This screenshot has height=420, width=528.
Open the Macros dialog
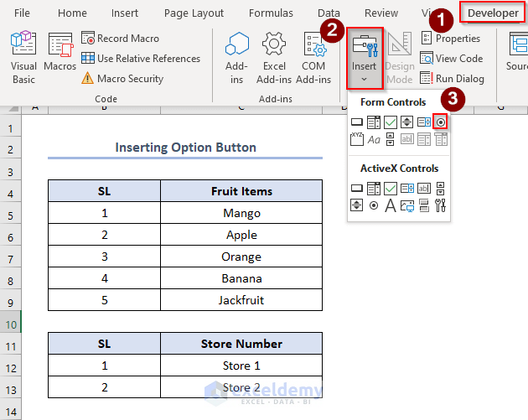click(x=60, y=54)
